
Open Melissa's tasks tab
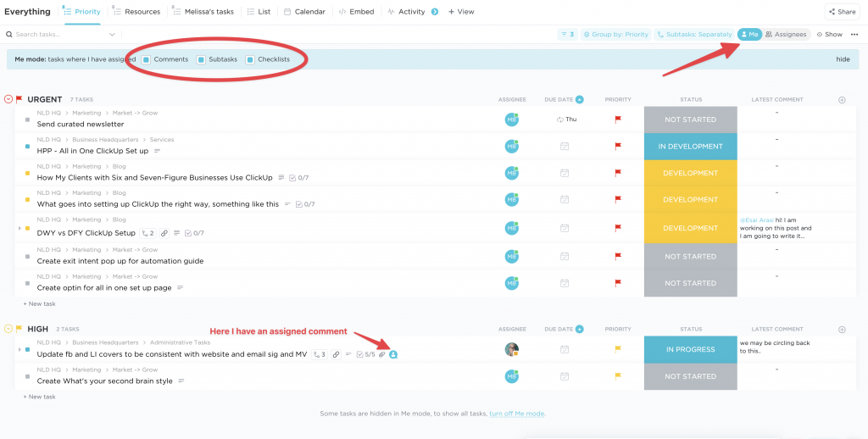pyautogui.click(x=203, y=12)
